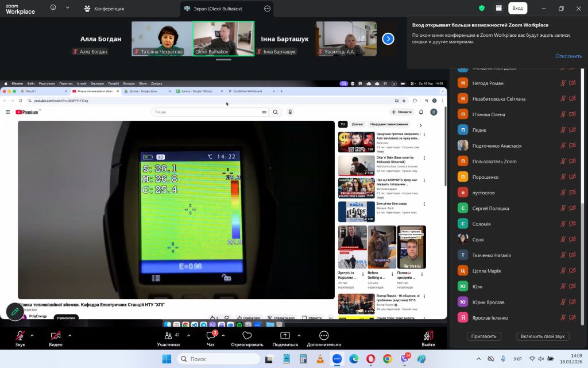Viewport: 588px width, 368px height.
Task: Expand audio options arrow beside Звук
Action: click(32, 335)
